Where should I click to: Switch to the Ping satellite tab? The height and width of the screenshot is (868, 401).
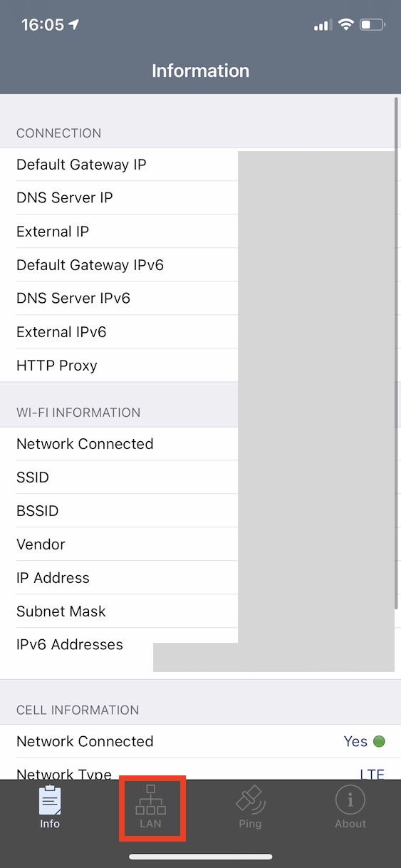(x=250, y=808)
